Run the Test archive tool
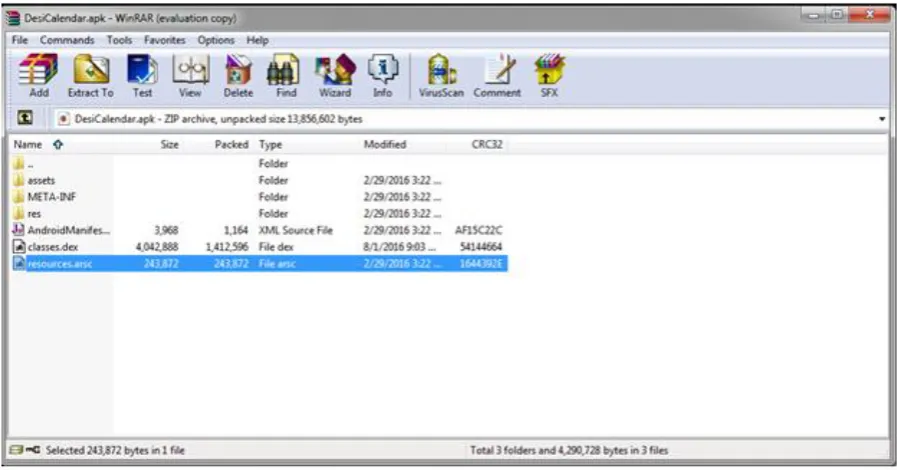Screen dimensions: 897x470 [x=142, y=75]
